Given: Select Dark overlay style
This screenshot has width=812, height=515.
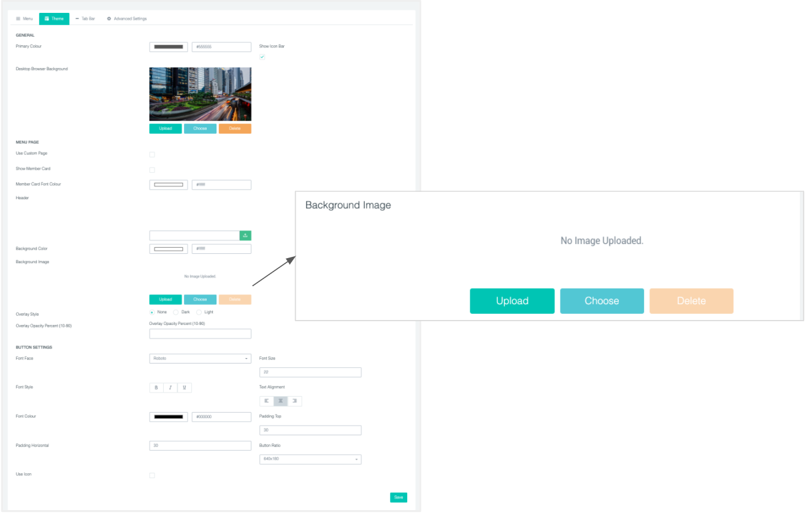Looking at the screenshot, I should point(175,312).
